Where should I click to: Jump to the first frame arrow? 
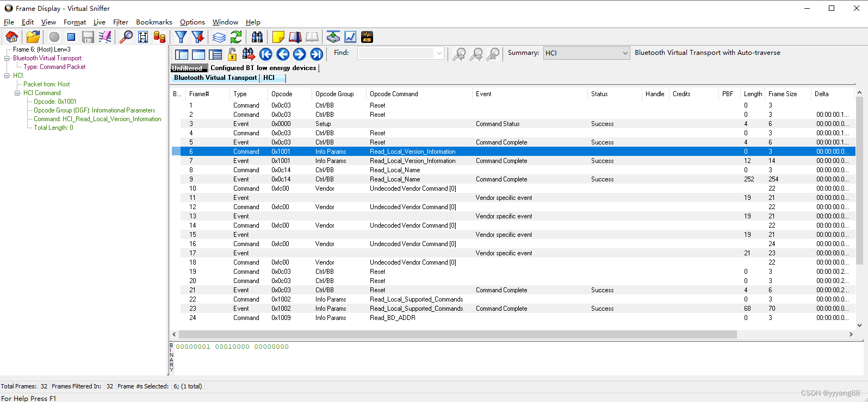(x=266, y=54)
